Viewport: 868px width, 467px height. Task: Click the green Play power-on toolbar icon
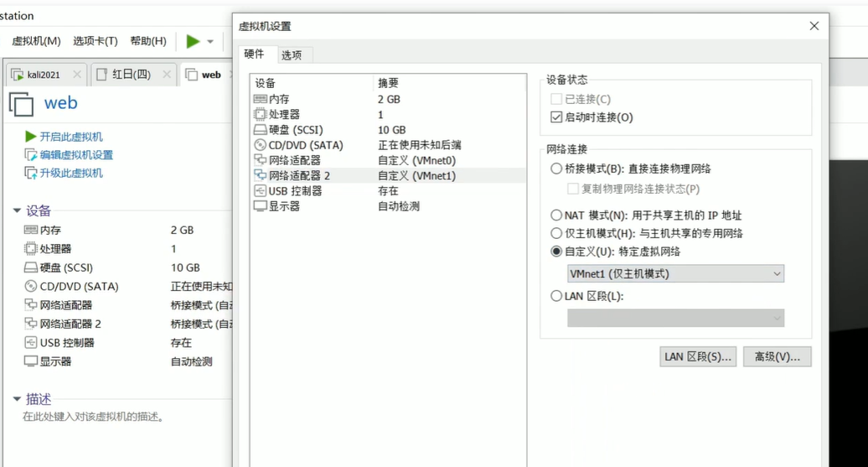[193, 41]
